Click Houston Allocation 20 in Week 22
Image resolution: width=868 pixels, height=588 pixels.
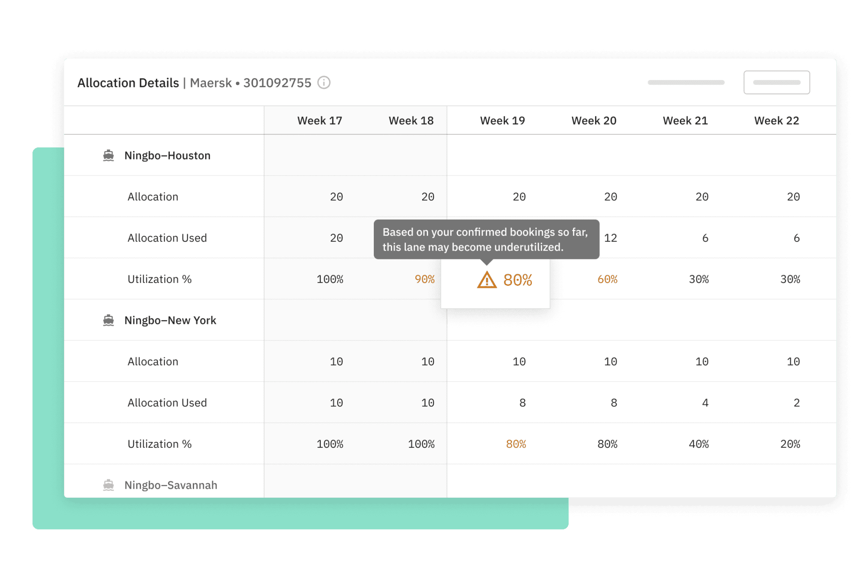(x=793, y=197)
